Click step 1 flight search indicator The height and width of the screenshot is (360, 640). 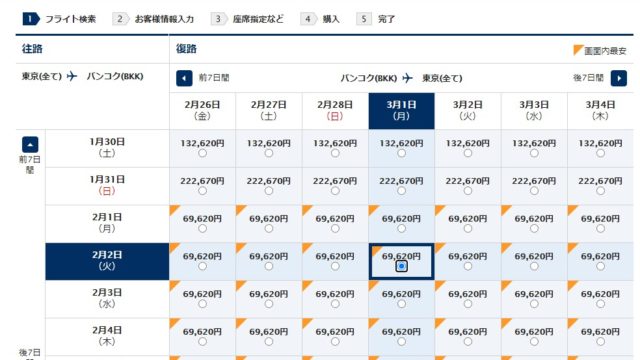click(59, 19)
